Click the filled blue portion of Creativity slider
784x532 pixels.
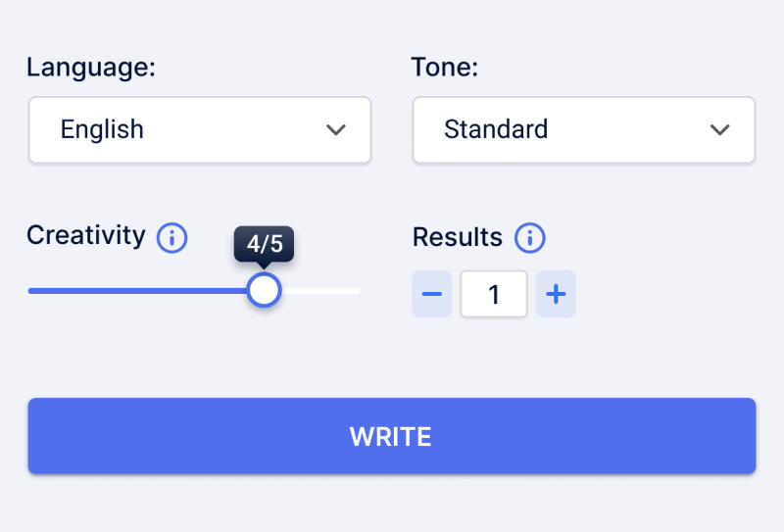coord(137,291)
